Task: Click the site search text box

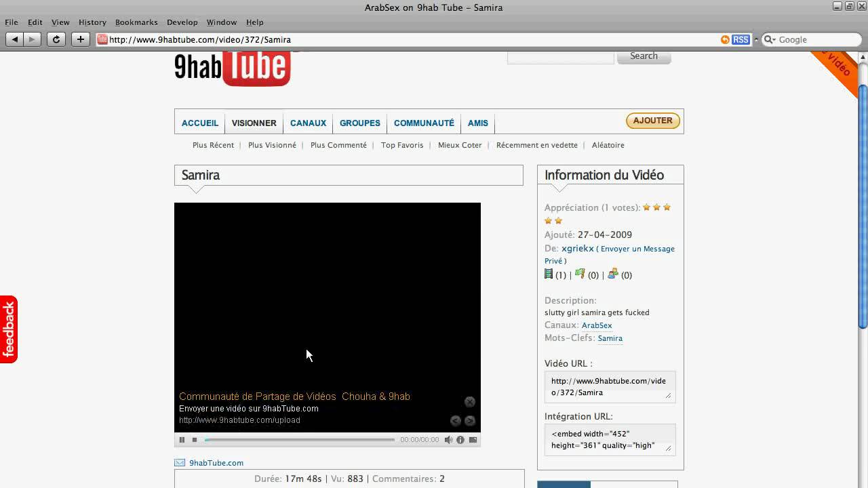Action: pyautogui.click(x=560, y=57)
